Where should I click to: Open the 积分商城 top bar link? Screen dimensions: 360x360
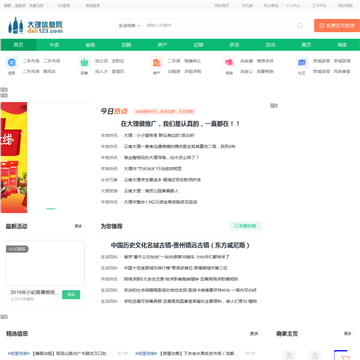[x=271, y=6]
